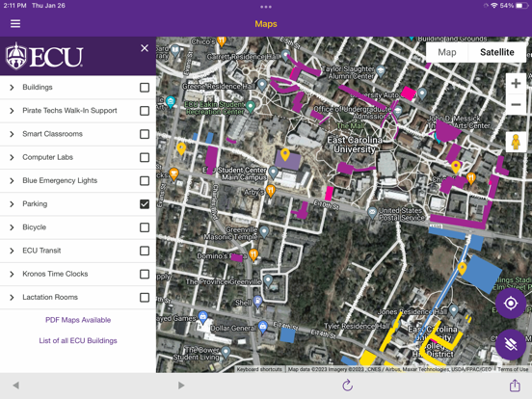Viewport: 532px width, 399px height.
Task: Tap the Greene Residence Hall marker
Action: pos(262,84)
